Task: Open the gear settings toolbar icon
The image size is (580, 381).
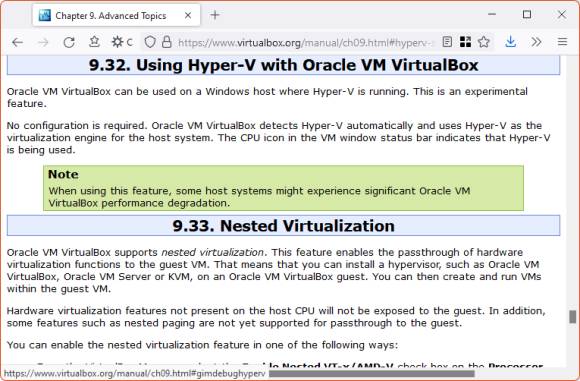Action: 117,42
